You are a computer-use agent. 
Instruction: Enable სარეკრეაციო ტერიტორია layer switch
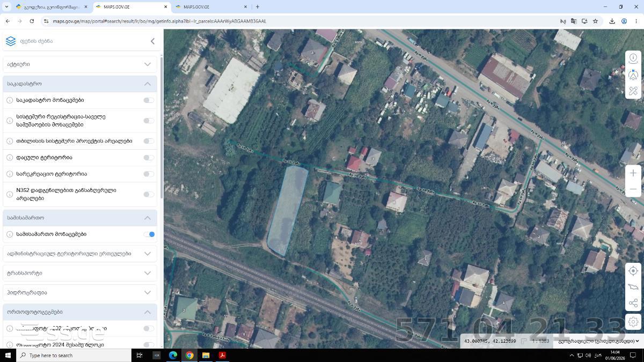pyautogui.click(x=149, y=174)
